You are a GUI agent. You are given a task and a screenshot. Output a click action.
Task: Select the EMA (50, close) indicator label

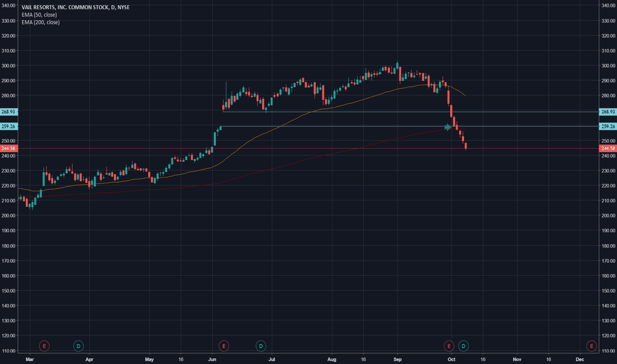[39, 15]
